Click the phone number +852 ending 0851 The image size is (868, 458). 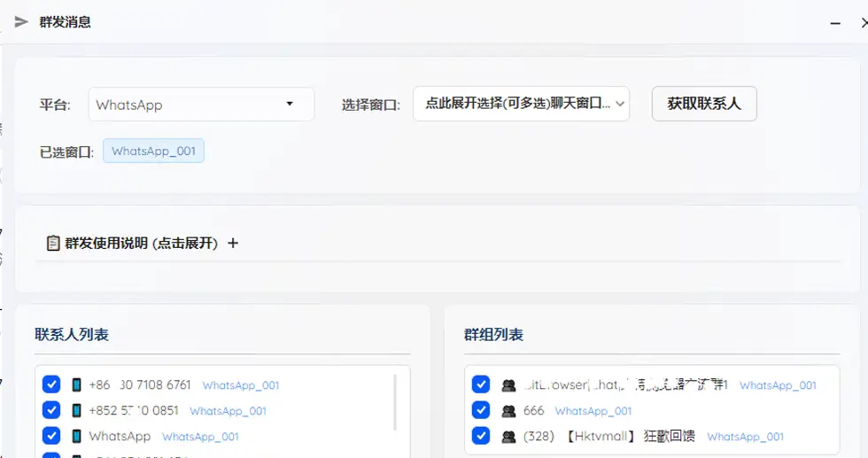[x=134, y=410]
